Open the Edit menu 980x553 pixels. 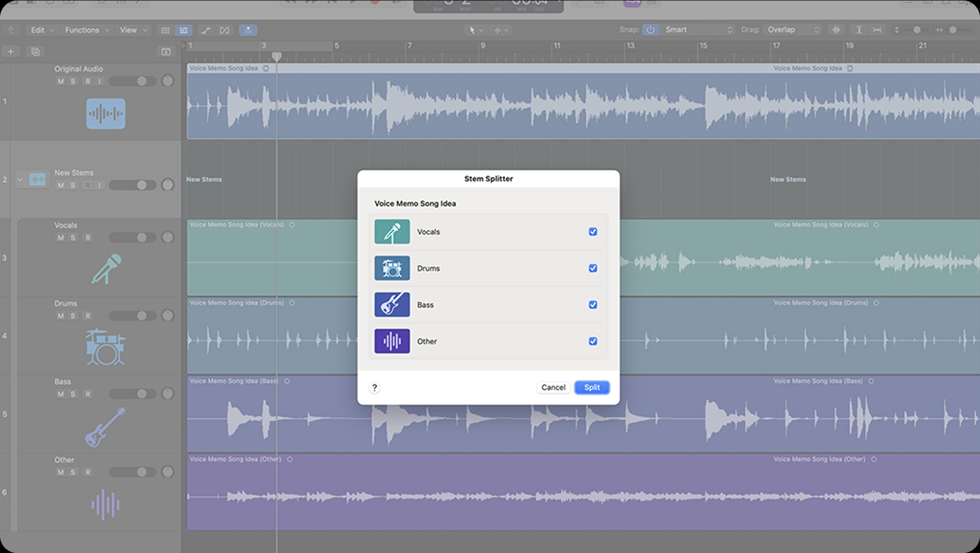tap(37, 30)
